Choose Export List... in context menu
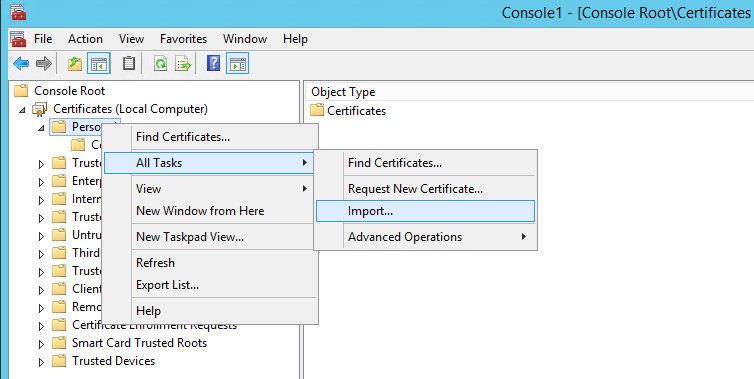The height and width of the screenshot is (379, 754). click(x=210, y=285)
